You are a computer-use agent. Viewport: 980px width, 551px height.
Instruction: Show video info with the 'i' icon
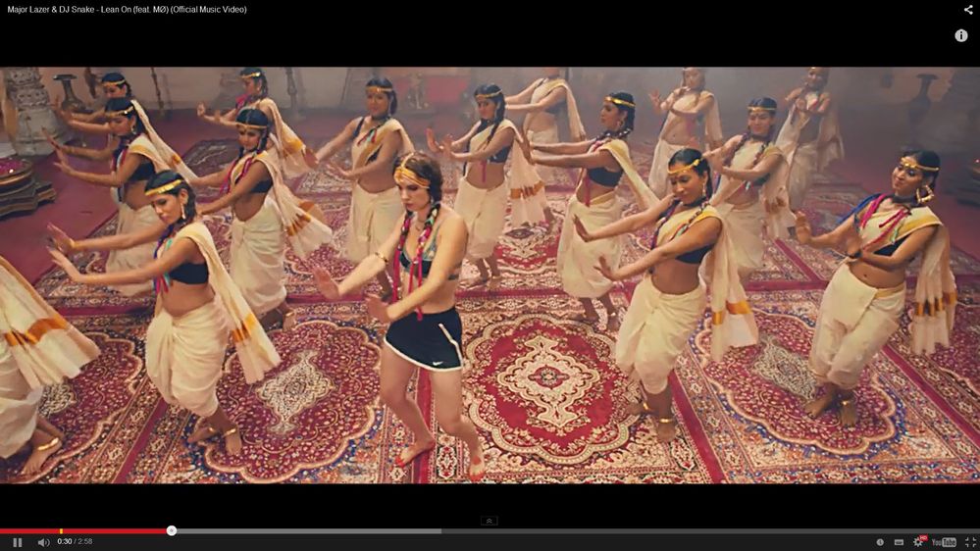point(961,35)
